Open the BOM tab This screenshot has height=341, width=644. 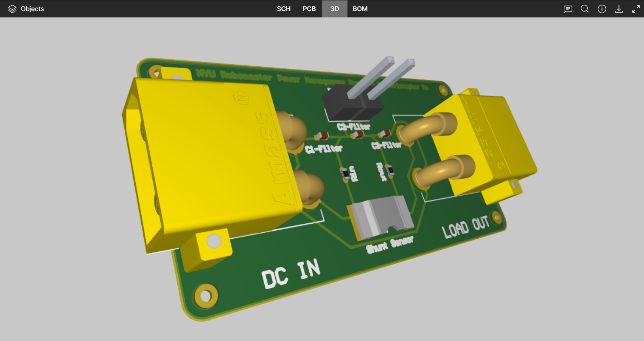[x=360, y=8]
